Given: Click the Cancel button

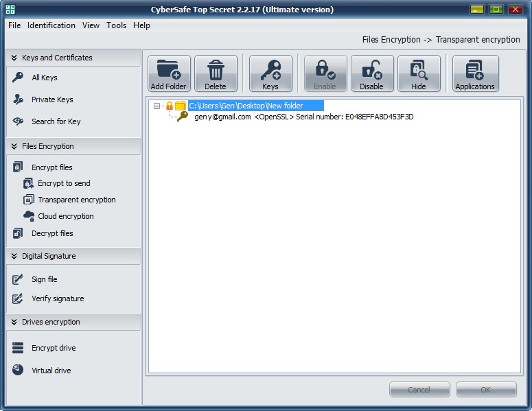Looking at the screenshot, I should pyautogui.click(x=419, y=390).
